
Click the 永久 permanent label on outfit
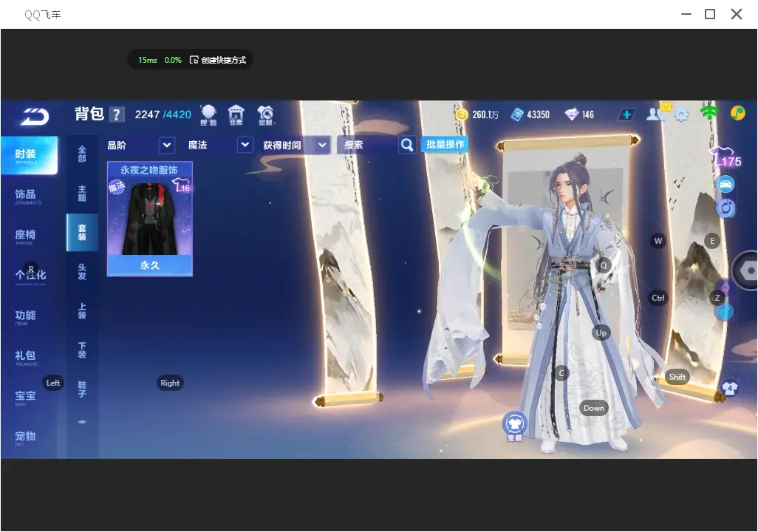[150, 265]
